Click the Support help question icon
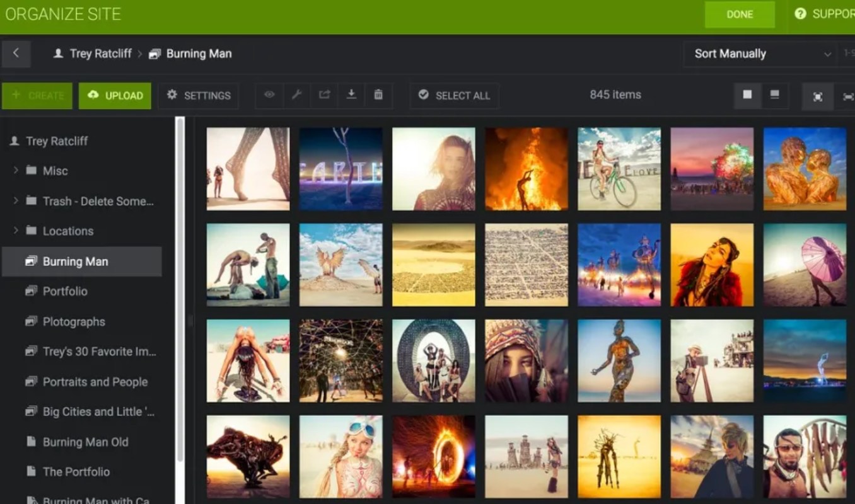This screenshot has height=504, width=855. 800,14
